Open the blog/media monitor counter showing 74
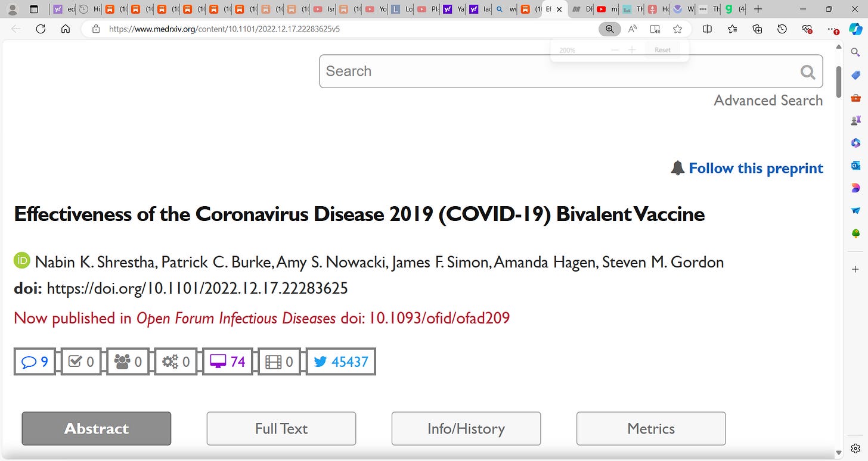 pos(228,362)
